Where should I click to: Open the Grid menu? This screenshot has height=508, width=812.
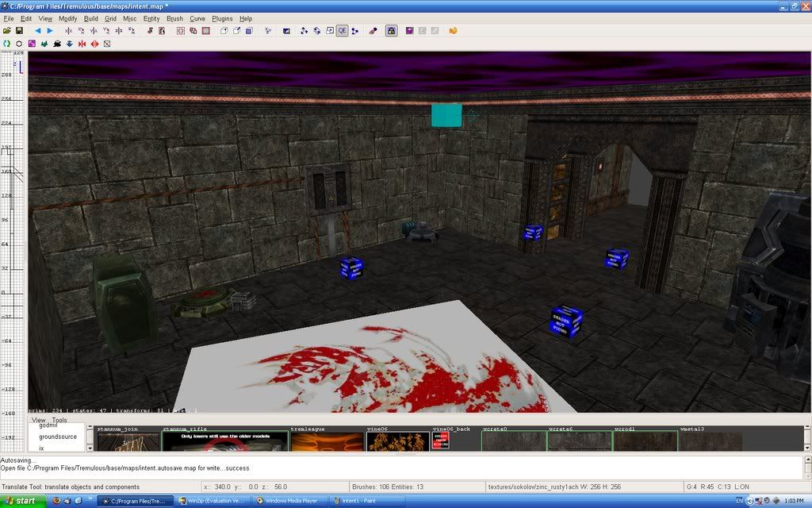pos(110,19)
